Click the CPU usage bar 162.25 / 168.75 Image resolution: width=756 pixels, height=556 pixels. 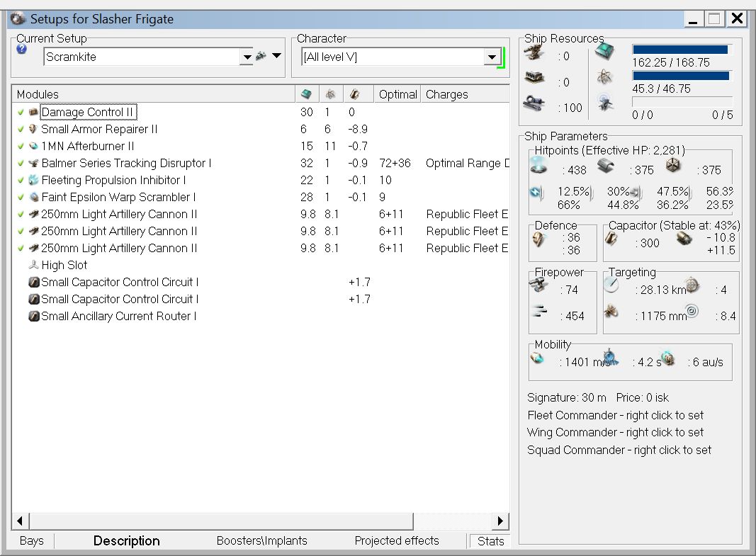click(x=682, y=50)
